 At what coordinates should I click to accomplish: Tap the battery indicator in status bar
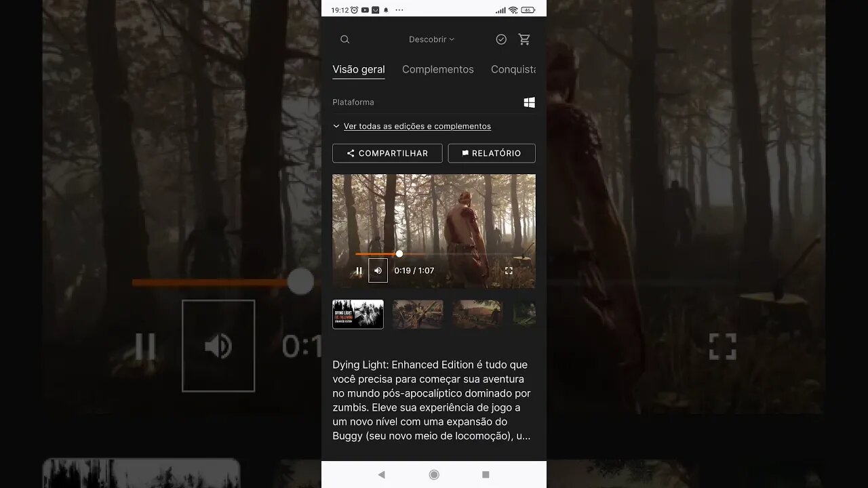click(528, 10)
